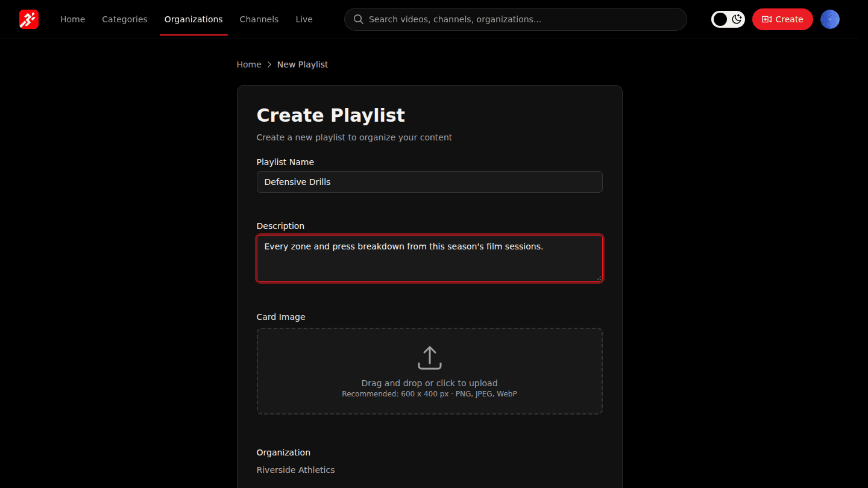Focus the search videos input field
The image size is (868, 488).
click(515, 19)
